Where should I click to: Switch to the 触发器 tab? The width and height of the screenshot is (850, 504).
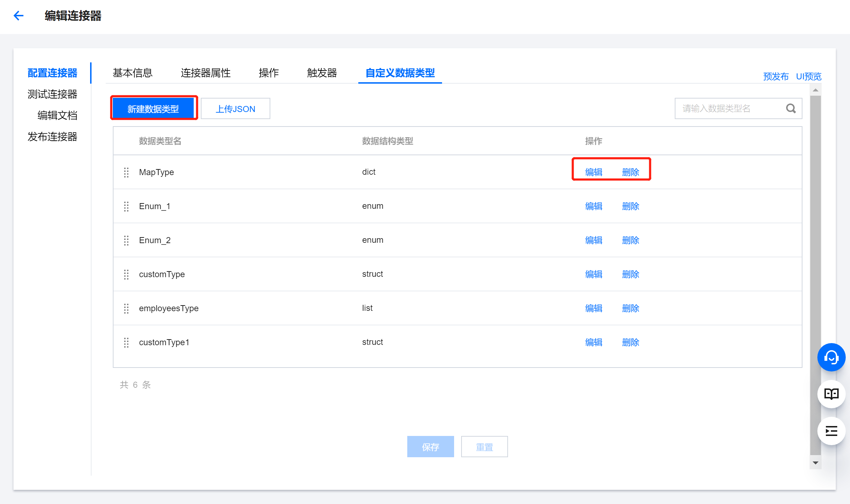point(322,73)
